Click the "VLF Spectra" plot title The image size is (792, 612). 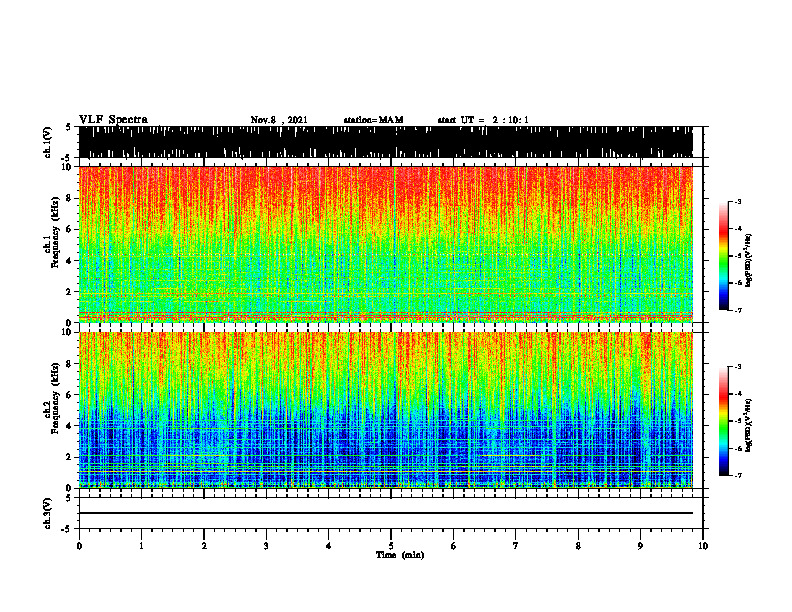coord(113,119)
